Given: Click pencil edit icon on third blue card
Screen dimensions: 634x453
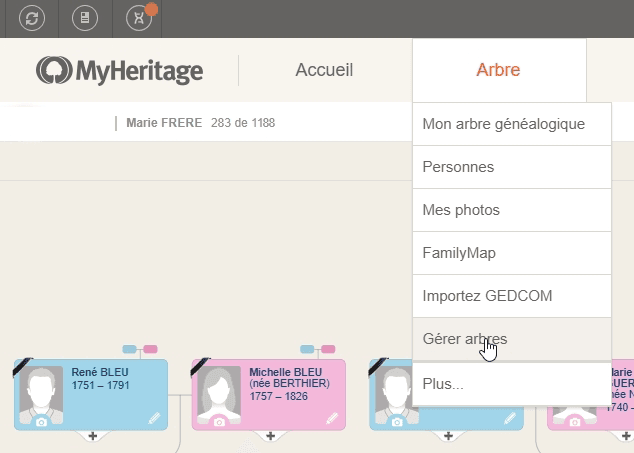Looking at the screenshot, I should tap(510, 418).
